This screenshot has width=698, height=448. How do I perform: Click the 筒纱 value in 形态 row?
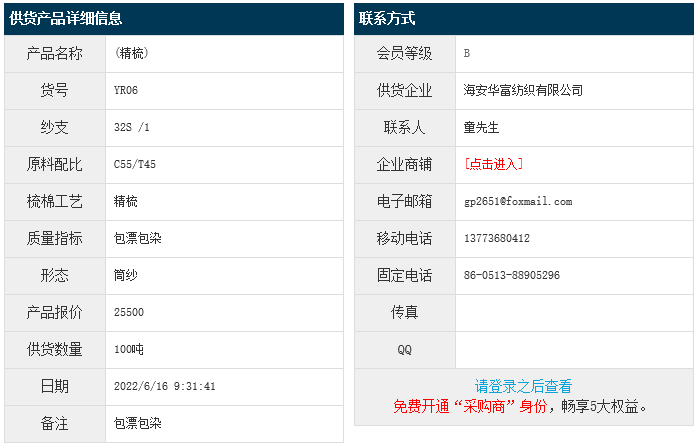[x=126, y=275]
